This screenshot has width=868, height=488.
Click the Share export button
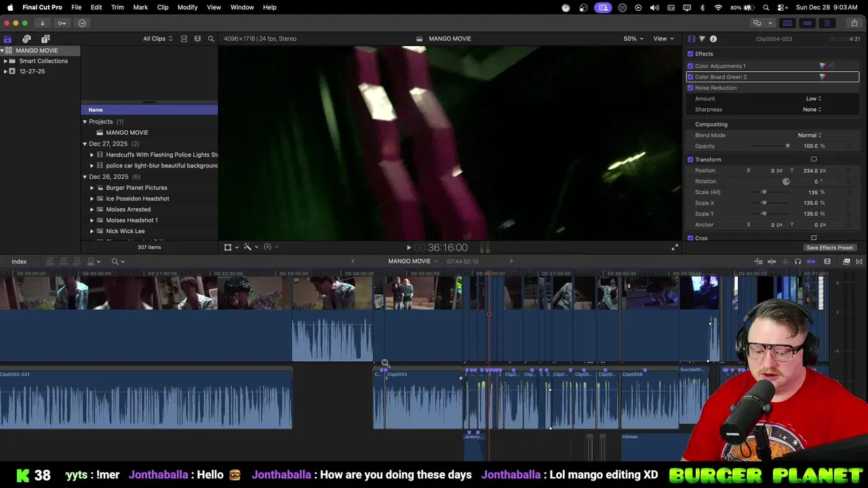tap(854, 23)
